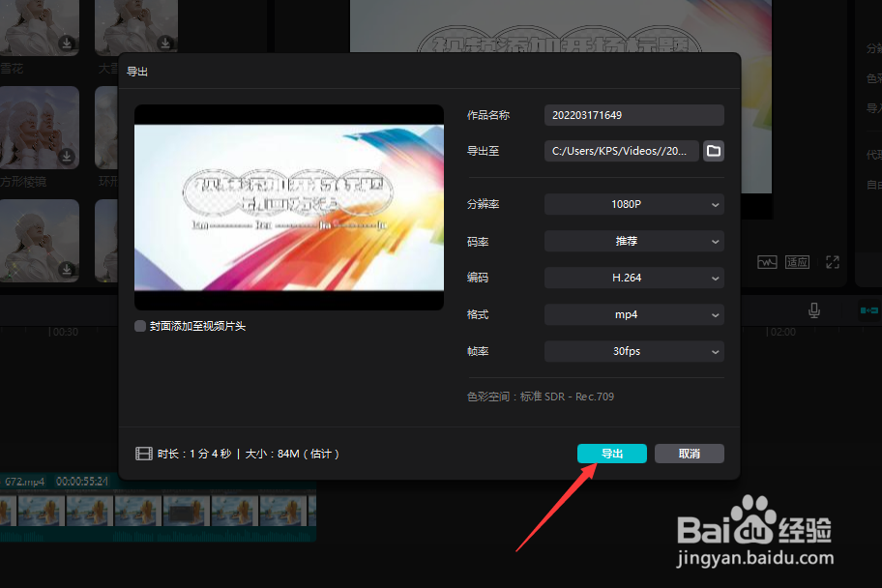This screenshot has height=588, width=882.
Task: Click the film strip icon beside 时长
Action: tap(144, 454)
